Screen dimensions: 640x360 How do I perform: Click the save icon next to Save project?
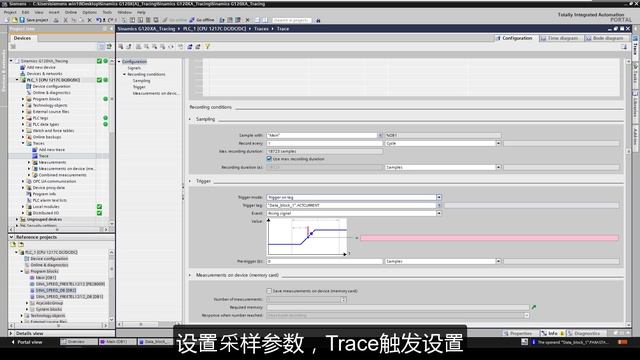[22, 20]
